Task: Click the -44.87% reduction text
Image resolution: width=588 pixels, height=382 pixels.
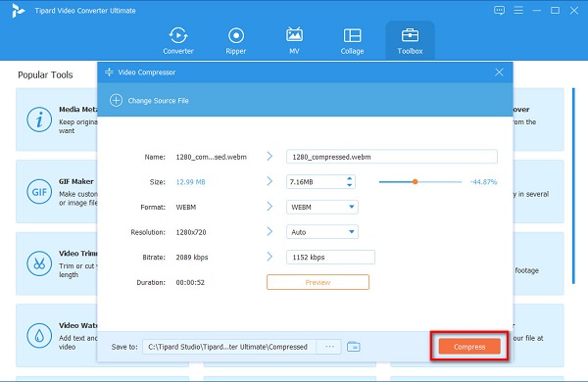Action: pyautogui.click(x=483, y=182)
